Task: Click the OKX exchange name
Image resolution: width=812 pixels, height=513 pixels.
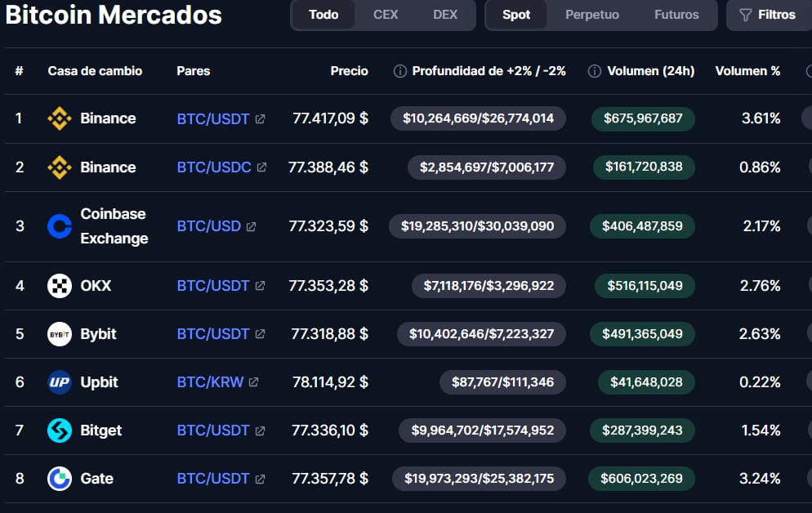Action: click(96, 286)
